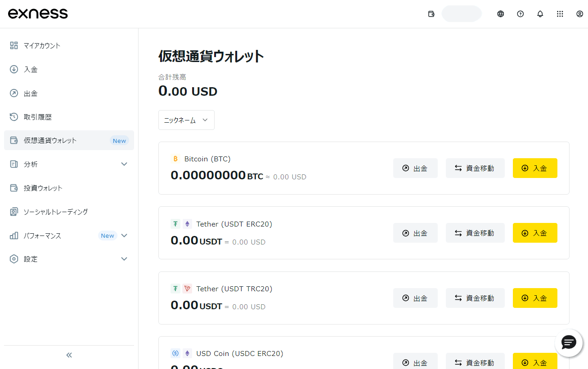Expand the パフォーマンス menu chevron
The height and width of the screenshot is (369, 588).
124,236
